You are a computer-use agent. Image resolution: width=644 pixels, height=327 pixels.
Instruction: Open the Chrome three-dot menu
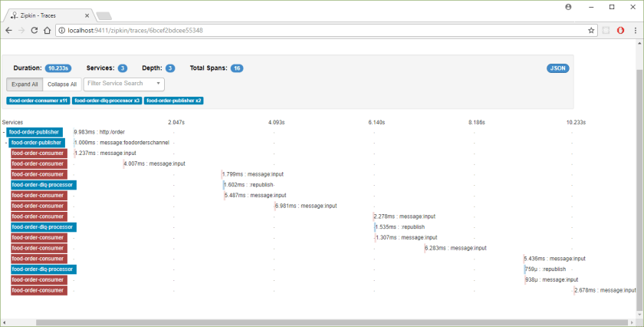pos(633,30)
